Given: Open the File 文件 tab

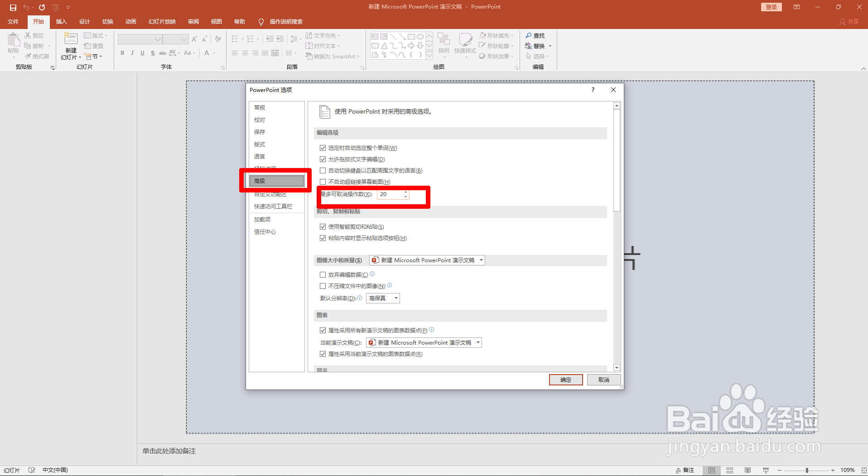Looking at the screenshot, I should coord(13,22).
